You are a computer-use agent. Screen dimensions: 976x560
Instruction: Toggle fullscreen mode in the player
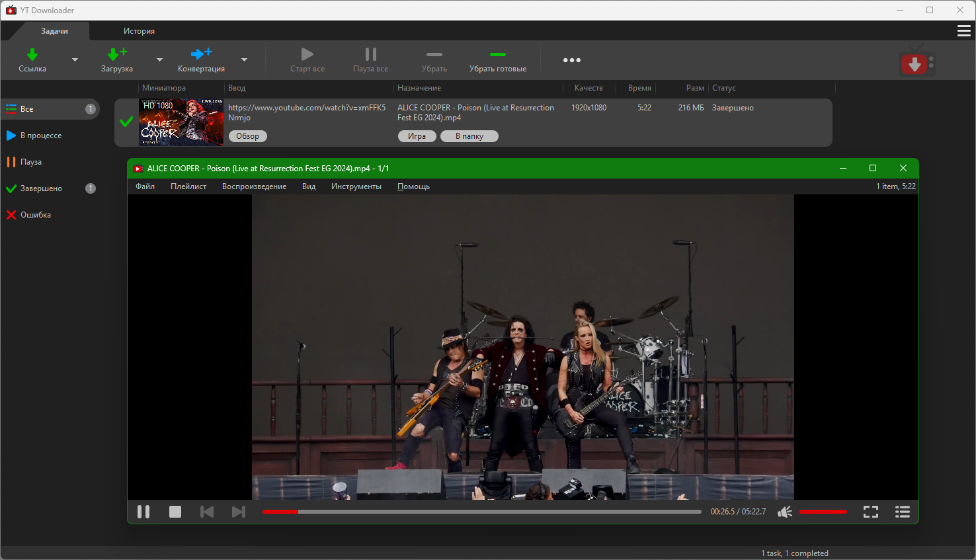coord(871,512)
